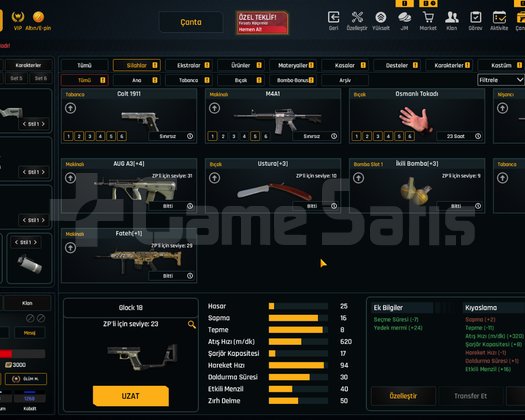
Task: Select the Kasalar category tab
Action: click(x=345, y=65)
